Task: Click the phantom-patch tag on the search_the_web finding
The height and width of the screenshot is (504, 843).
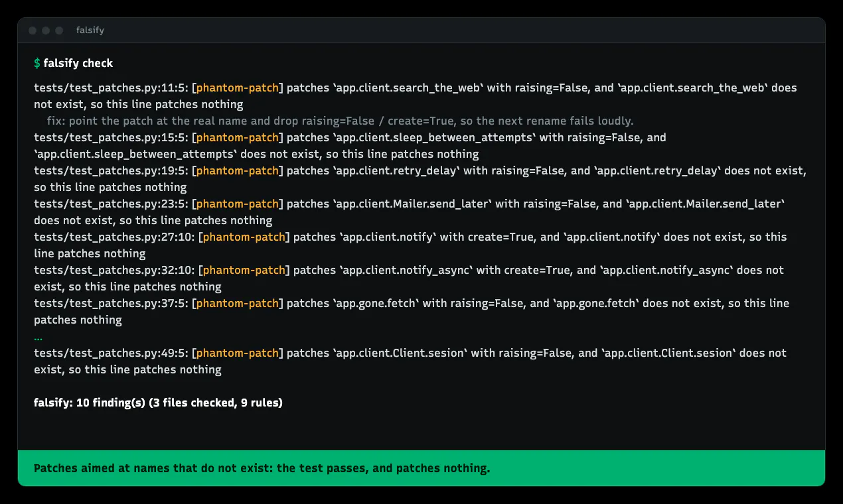Action: [x=238, y=88]
